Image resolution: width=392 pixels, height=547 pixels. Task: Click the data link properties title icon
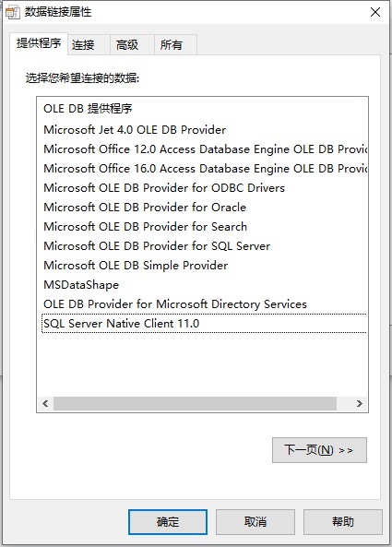13,12
